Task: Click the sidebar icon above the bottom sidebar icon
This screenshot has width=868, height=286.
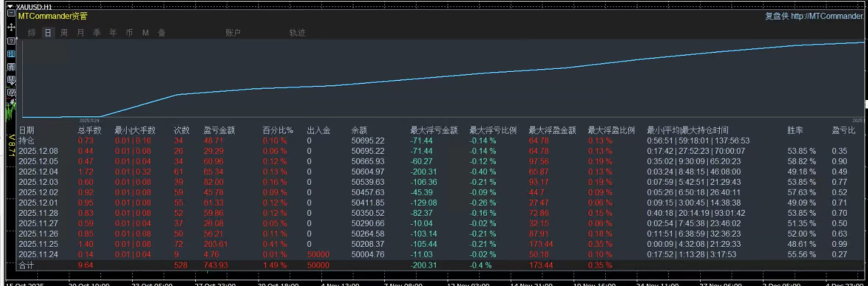Action: coord(11,80)
